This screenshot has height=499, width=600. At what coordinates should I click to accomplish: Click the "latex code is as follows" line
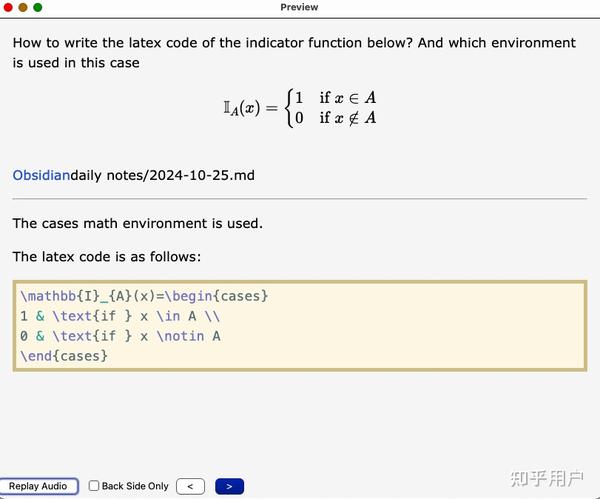(107, 257)
